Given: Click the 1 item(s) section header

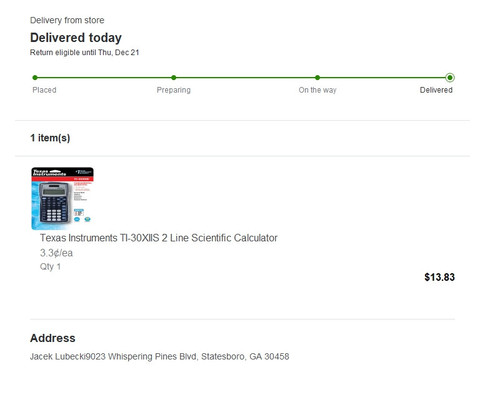Looking at the screenshot, I should click(x=50, y=138).
